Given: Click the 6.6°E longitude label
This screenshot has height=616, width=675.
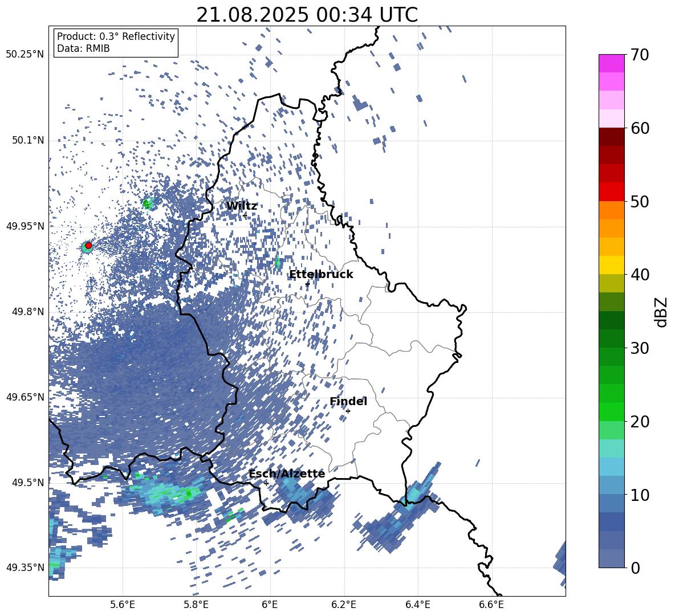Looking at the screenshot, I should [x=491, y=605].
